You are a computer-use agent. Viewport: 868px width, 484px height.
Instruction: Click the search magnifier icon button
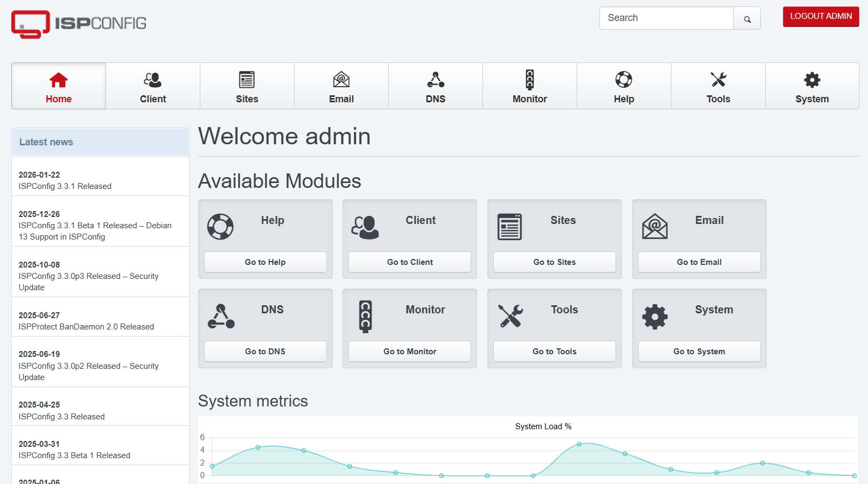747,18
